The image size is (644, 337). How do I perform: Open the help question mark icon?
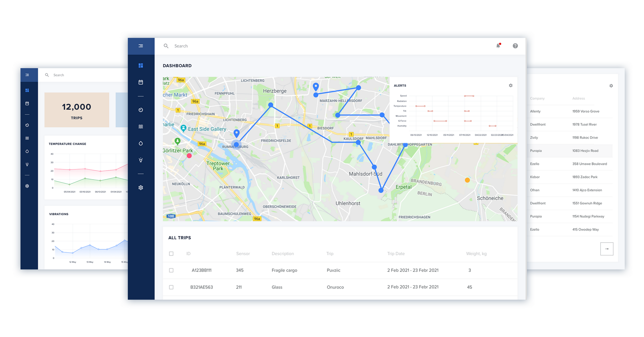click(515, 46)
